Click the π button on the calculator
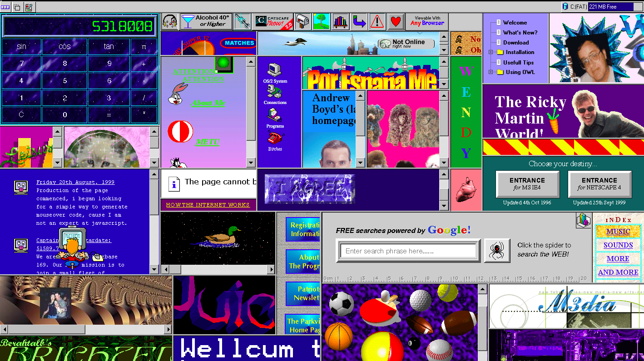The image size is (644, 361). tap(144, 46)
